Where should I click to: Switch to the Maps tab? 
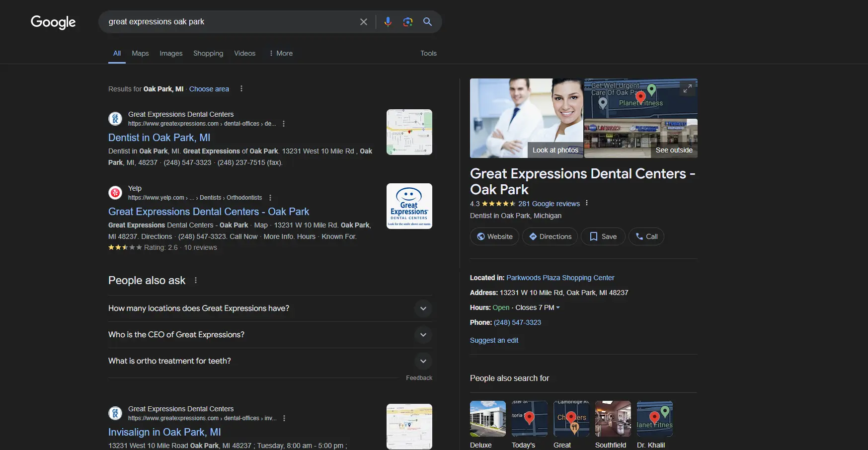pos(140,53)
